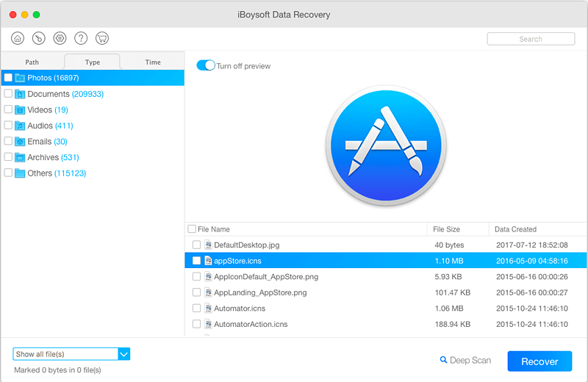Sort by File Name column header
Screen dimensions: 588x382
pos(214,229)
